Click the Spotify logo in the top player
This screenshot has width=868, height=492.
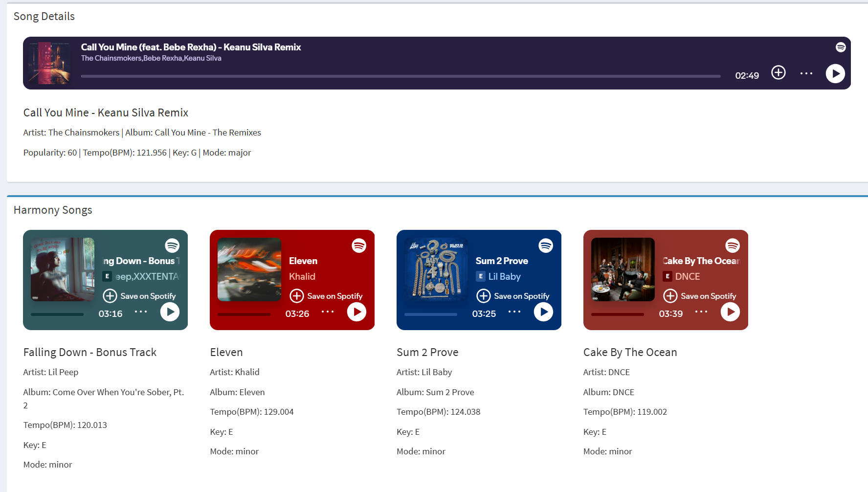[841, 47]
